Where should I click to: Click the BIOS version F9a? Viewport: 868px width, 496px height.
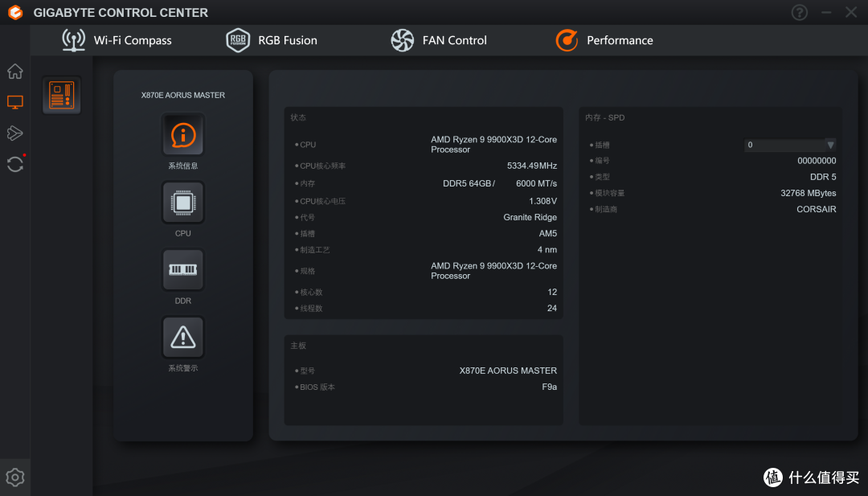click(x=550, y=387)
